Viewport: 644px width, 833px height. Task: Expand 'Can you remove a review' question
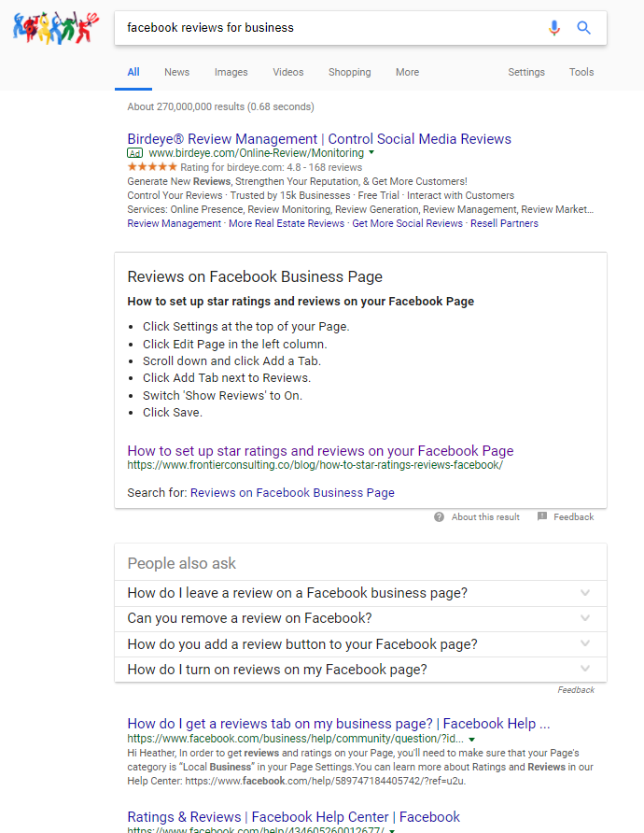(585, 618)
